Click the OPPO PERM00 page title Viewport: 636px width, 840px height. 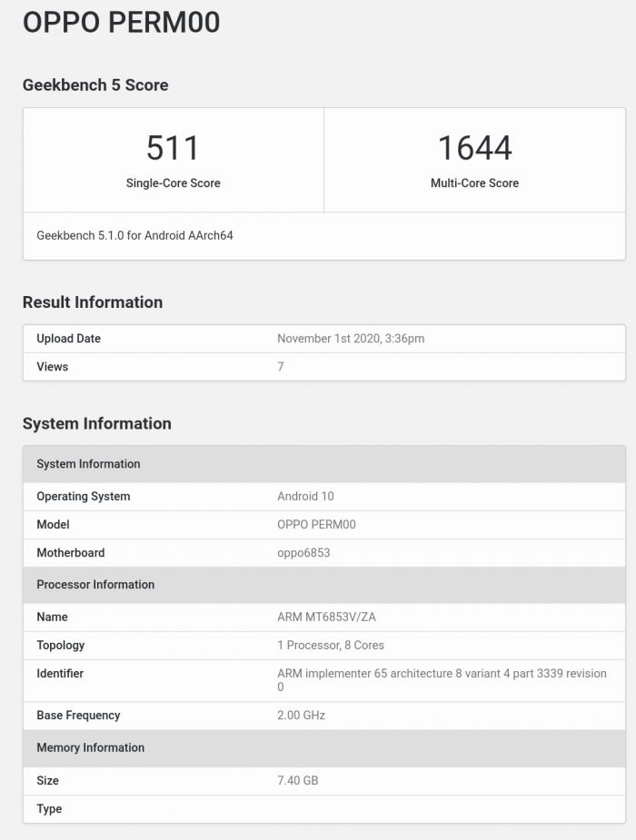[x=121, y=23]
